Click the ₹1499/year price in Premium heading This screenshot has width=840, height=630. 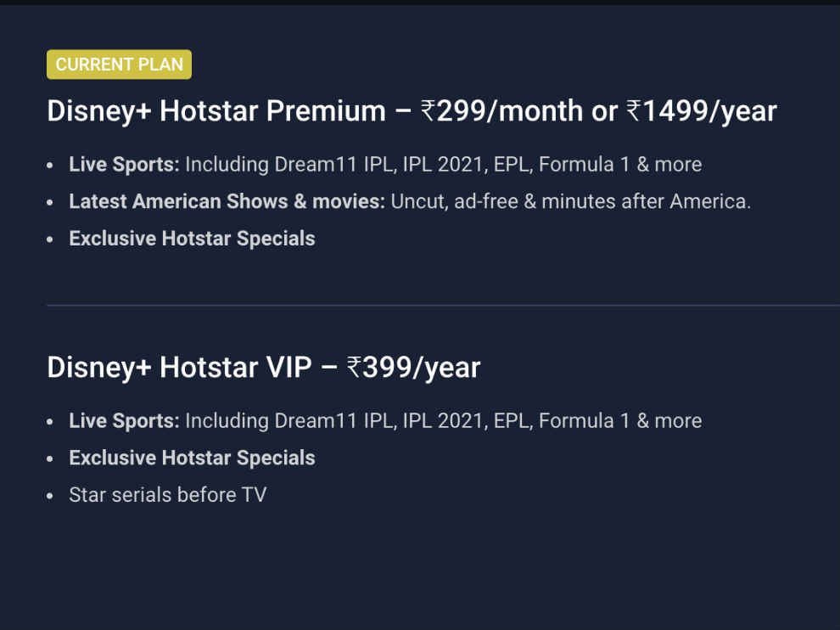[701, 111]
